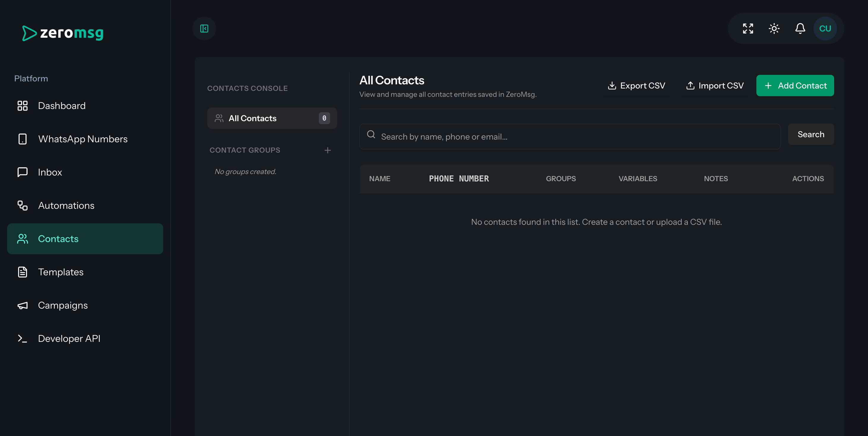This screenshot has width=868, height=436.
Task: Collapse the sidebar with the panel icon
Action: 204,29
